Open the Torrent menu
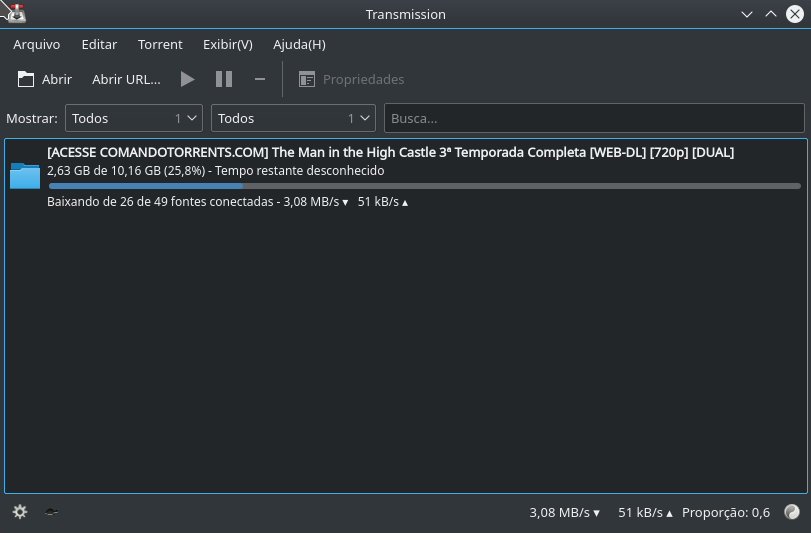This screenshot has width=811, height=533. (x=160, y=44)
